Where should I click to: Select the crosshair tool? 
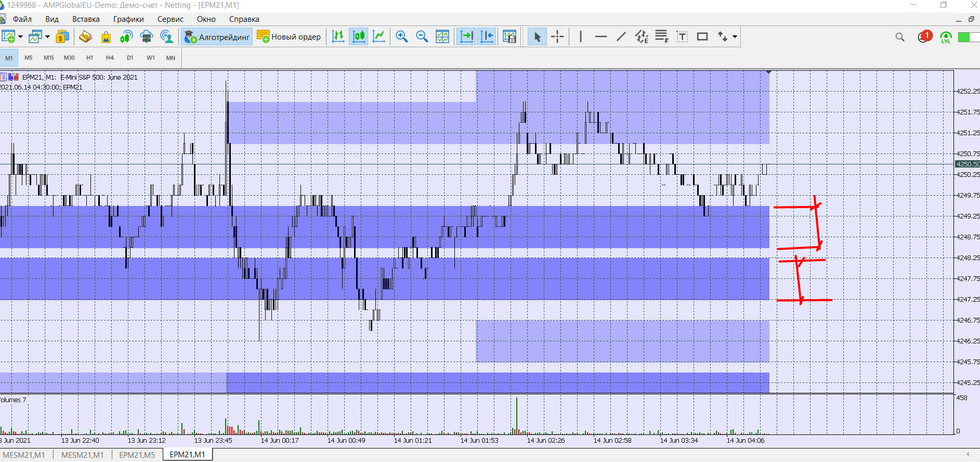[x=557, y=36]
